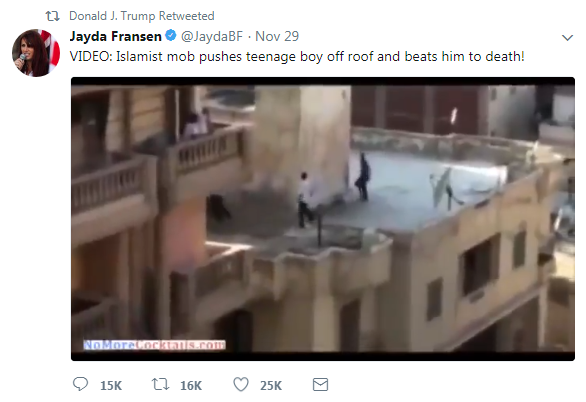Expand the tweet options chevron

click(567, 37)
